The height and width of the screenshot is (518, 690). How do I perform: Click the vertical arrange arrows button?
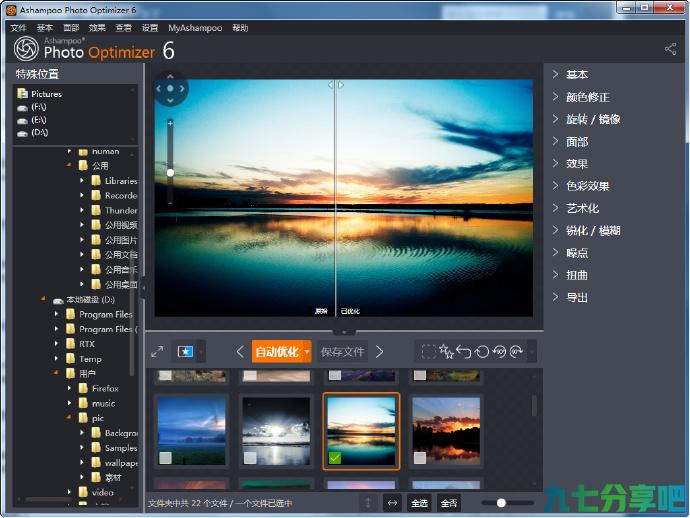point(368,503)
